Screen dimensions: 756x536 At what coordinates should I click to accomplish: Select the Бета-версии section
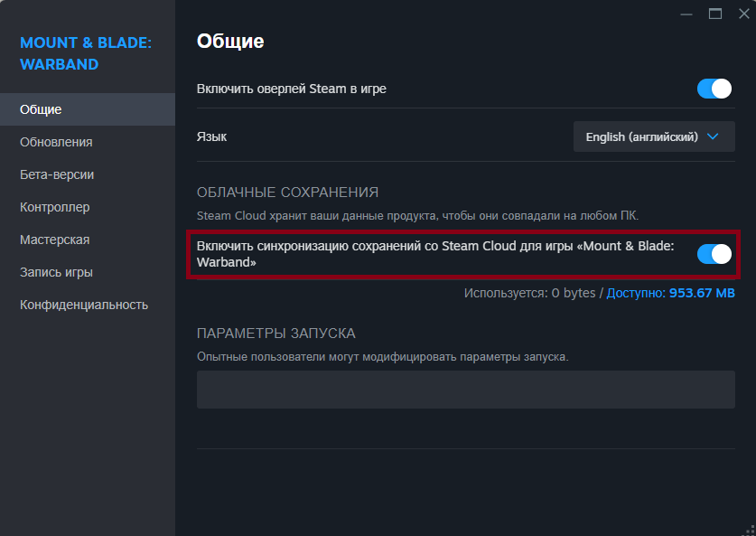(57, 174)
